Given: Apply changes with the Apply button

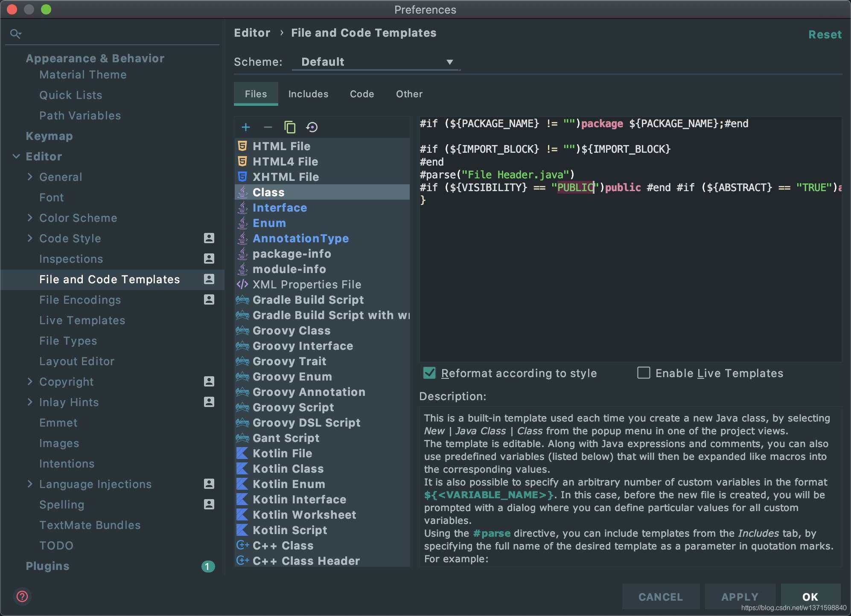Looking at the screenshot, I should click(x=740, y=597).
